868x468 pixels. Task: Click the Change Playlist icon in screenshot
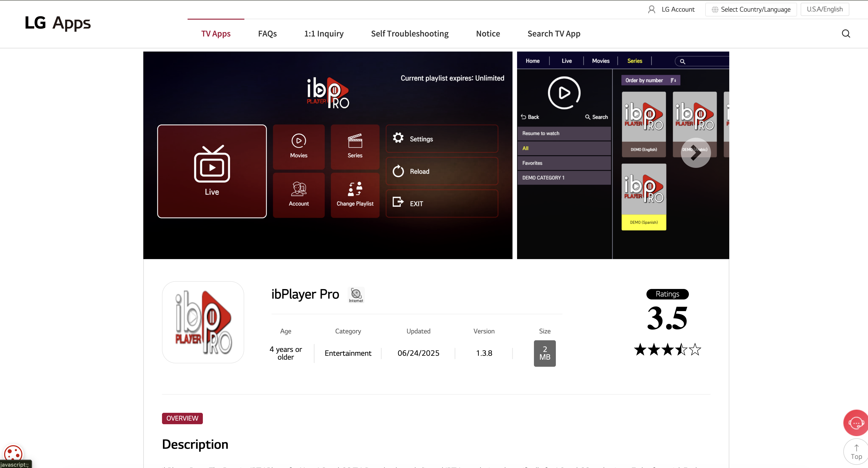[x=355, y=189]
